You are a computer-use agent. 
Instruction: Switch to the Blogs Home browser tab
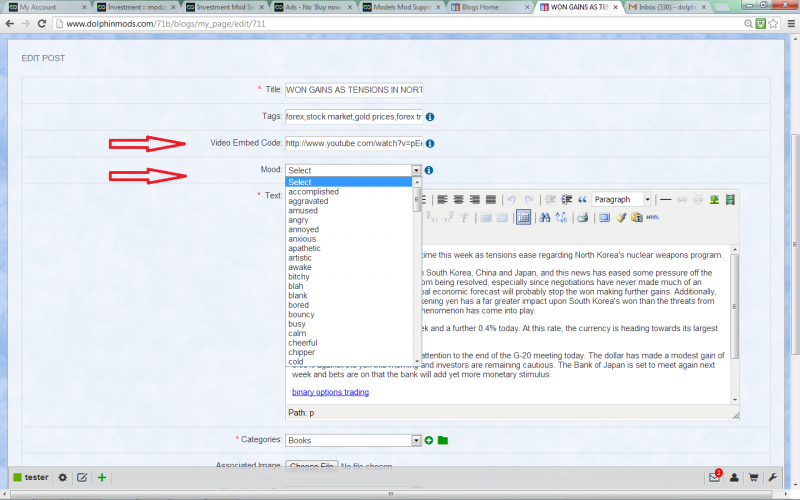(x=489, y=7)
